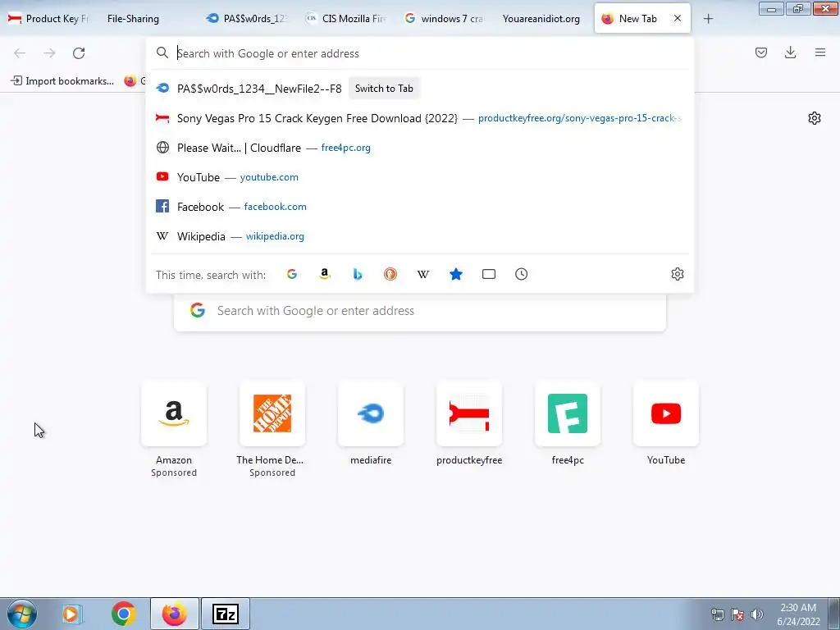Switch to the Youareanidiot.org tab
This screenshot has width=840, height=630.
point(541,18)
